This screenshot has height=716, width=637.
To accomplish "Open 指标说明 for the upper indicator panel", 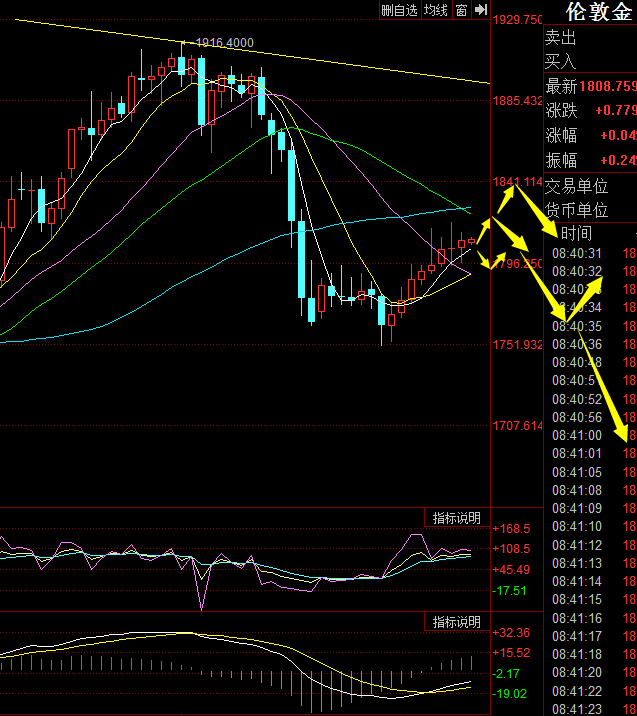I will pos(456,518).
